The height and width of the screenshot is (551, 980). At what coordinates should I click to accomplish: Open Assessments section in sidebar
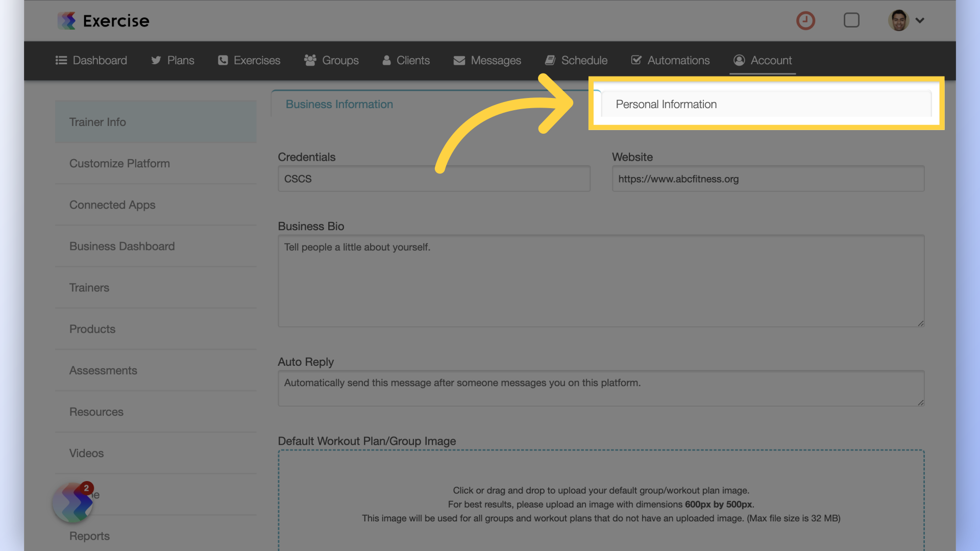pyautogui.click(x=156, y=370)
